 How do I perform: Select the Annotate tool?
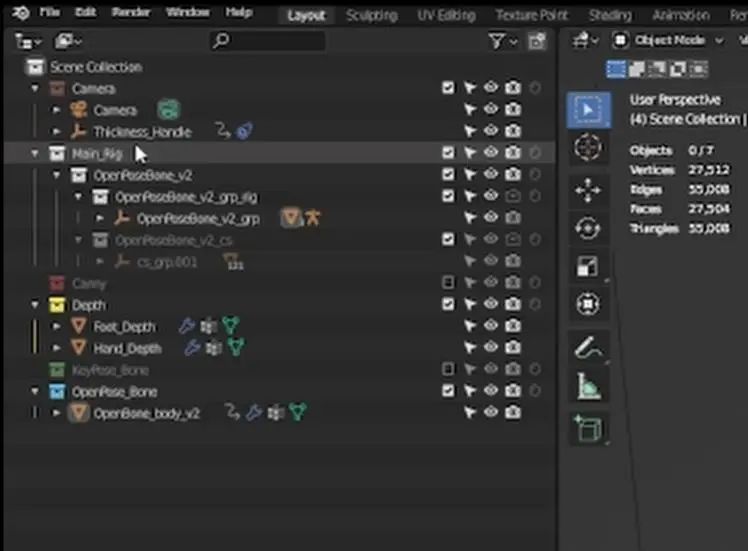pos(588,347)
